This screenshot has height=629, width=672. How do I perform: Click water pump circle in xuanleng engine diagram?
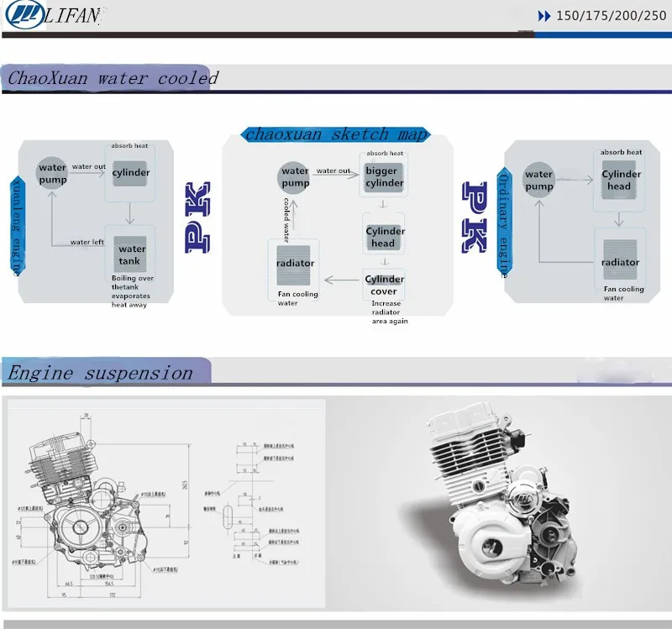pyautogui.click(x=52, y=173)
